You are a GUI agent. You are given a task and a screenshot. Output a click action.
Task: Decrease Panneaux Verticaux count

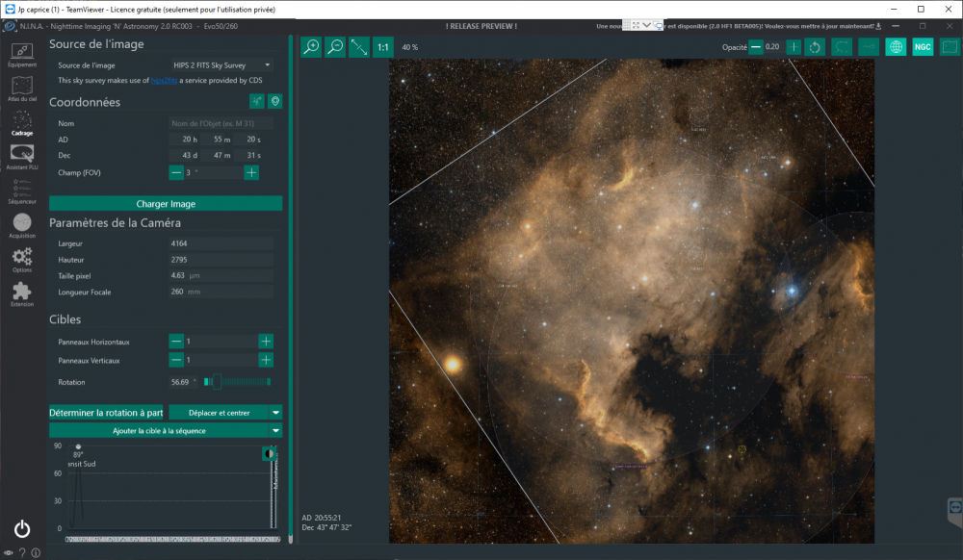coord(176,360)
